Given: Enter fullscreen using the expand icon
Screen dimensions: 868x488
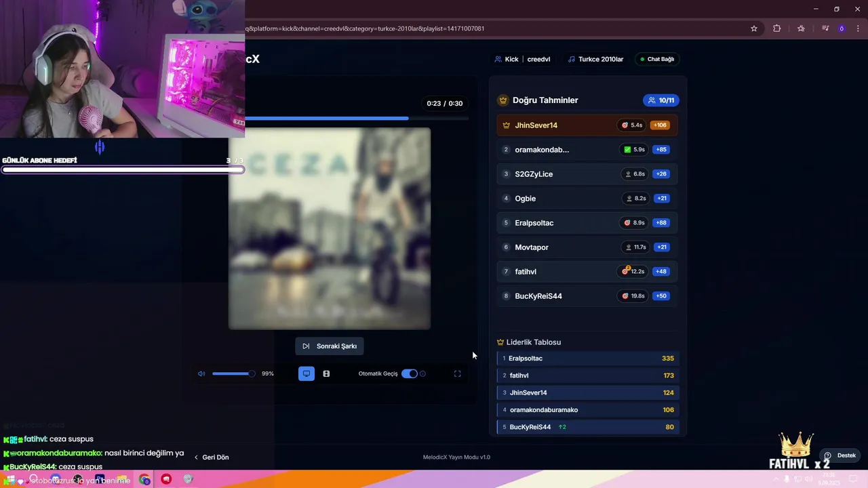Looking at the screenshot, I should click(x=458, y=373).
